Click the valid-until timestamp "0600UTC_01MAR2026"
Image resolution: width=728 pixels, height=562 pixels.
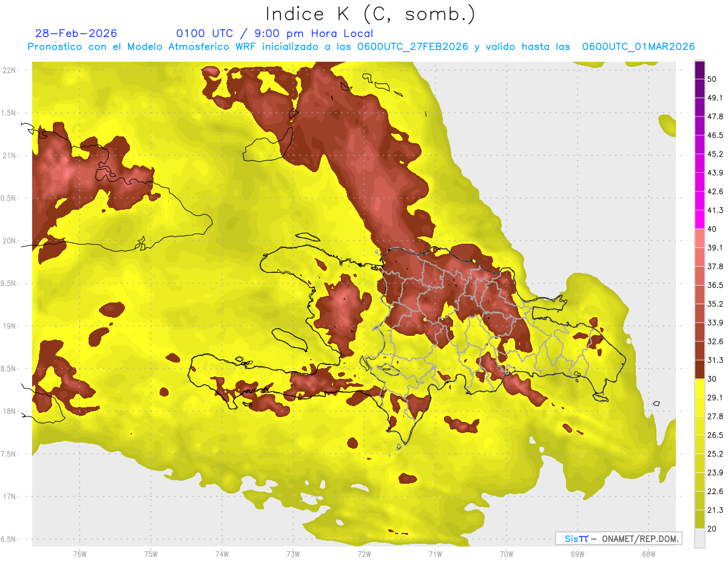point(638,47)
